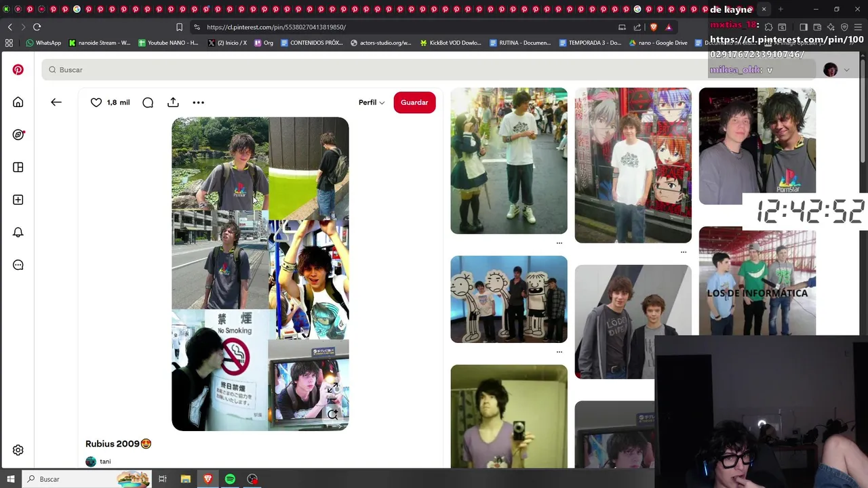Image resolution: width=868 pixels, height=488 pixels.
Task: Open Youtube NANO bookmark
Action: [x=168, y=43]
